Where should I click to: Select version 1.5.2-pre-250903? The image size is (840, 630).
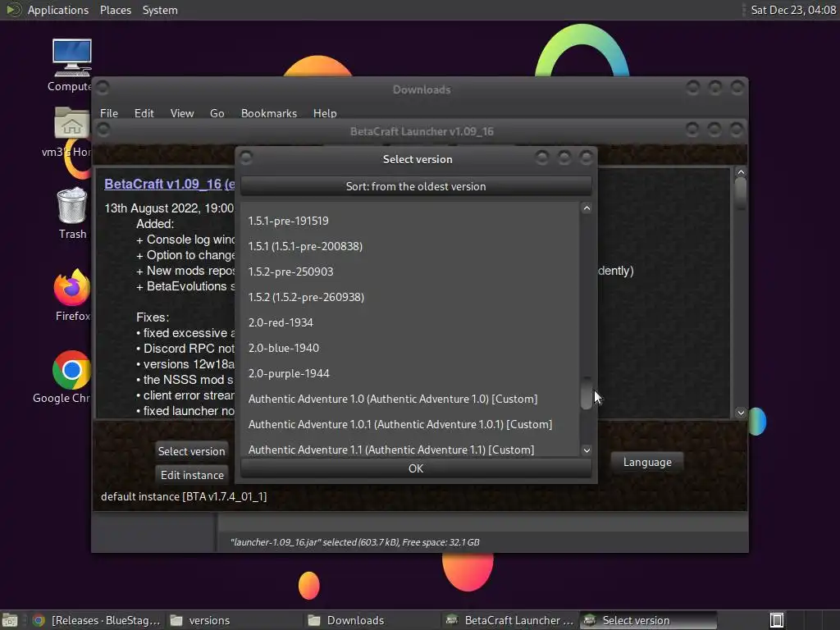(410, 272)
